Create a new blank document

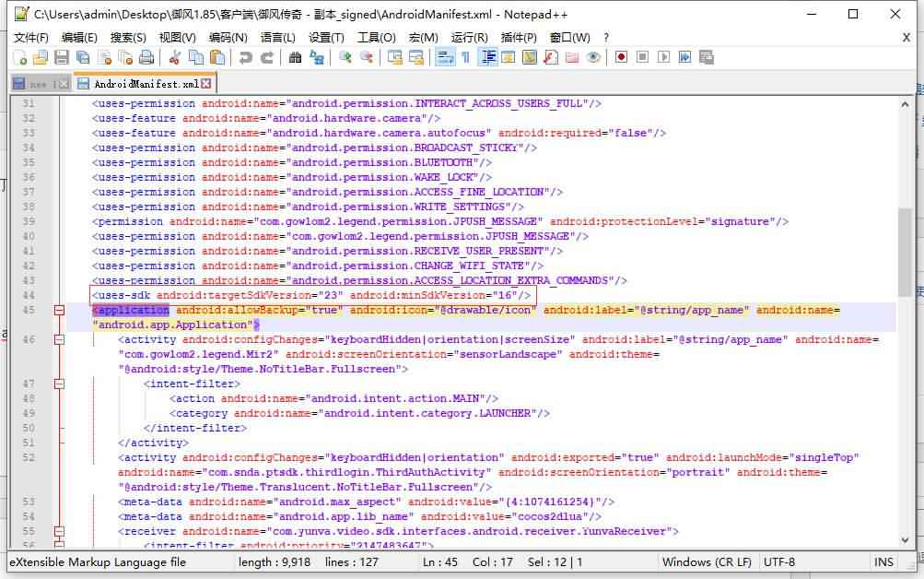pos(22,57)
